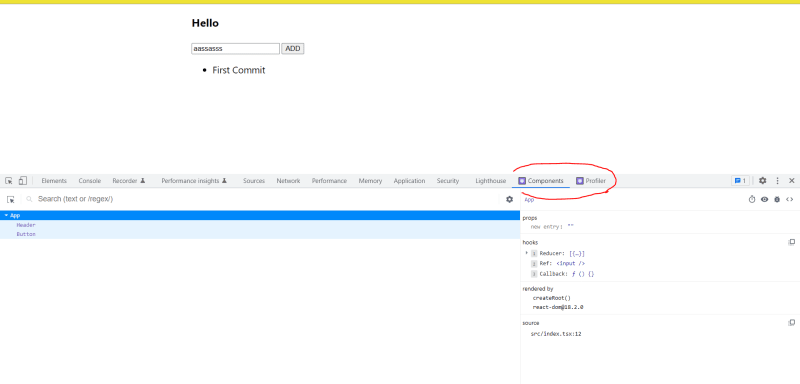Expand the Reducer hook arrow
This screenshot has width=800, height=384.
527,253
